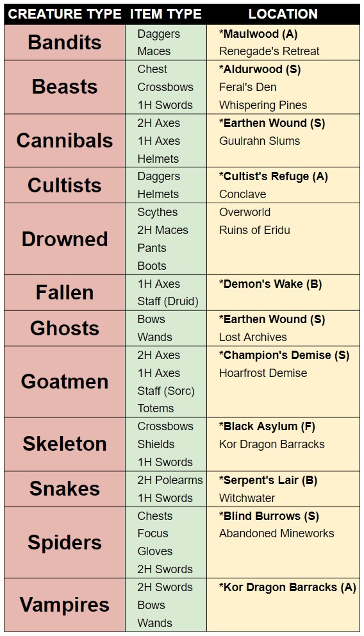Select the Lost Archives location

pyautogui.click(x=253, y=337)
